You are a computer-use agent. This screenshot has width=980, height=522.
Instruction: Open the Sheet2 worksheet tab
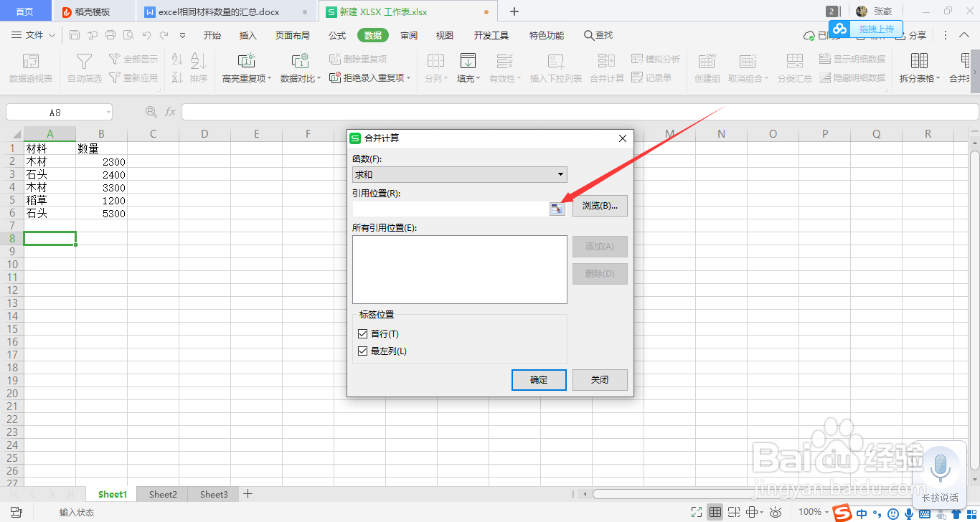163,494
